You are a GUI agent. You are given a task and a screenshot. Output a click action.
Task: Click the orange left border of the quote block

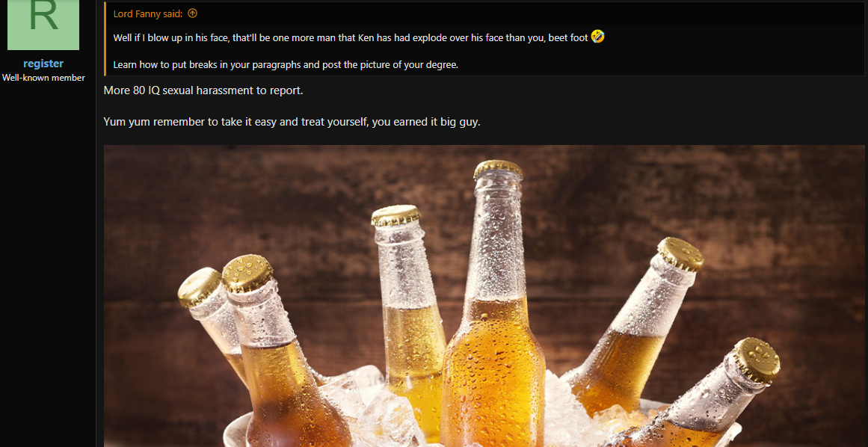click(105, 39)
